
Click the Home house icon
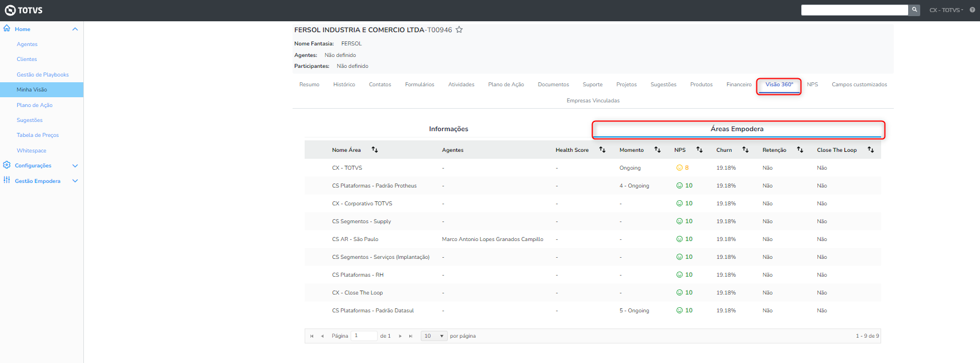coord(7,28)
